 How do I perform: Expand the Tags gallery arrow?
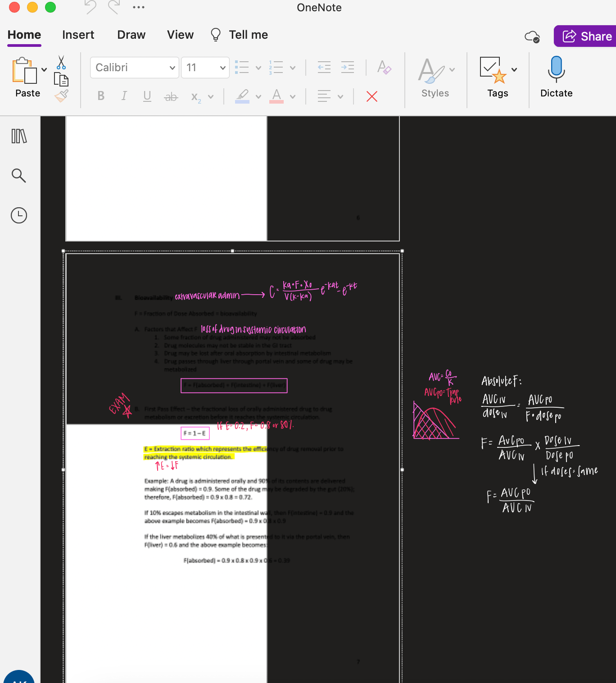coord(514,69)
